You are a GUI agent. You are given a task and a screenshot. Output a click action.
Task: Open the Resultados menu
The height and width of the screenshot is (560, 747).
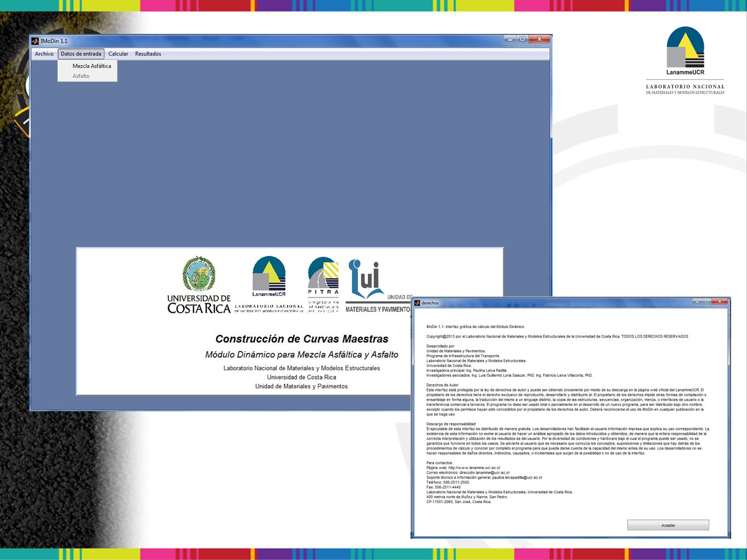tap(148, 54)
